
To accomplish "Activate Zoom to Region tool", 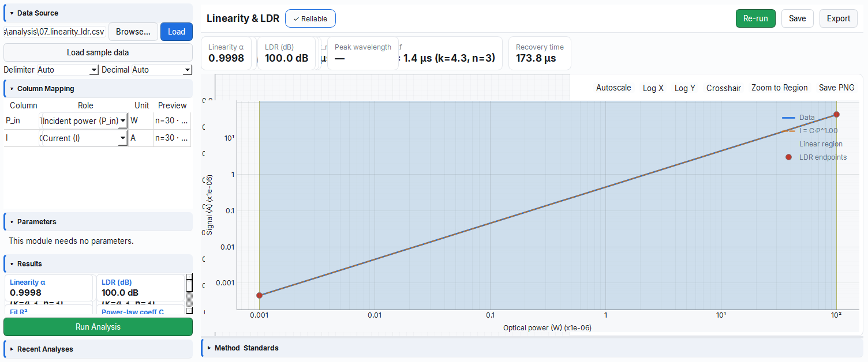I will coord(780,88).
